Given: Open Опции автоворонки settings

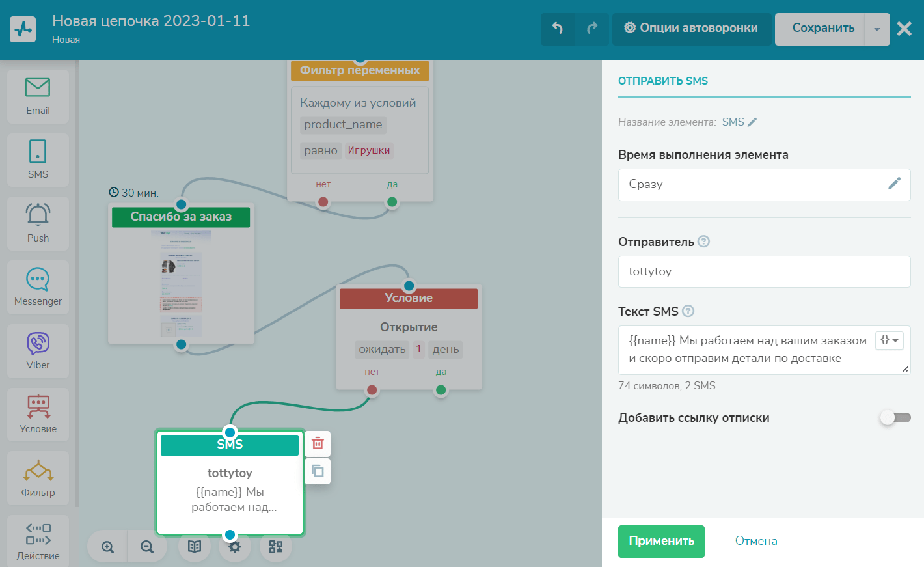Looking at the screenshot, I should [x=692, y=29].
